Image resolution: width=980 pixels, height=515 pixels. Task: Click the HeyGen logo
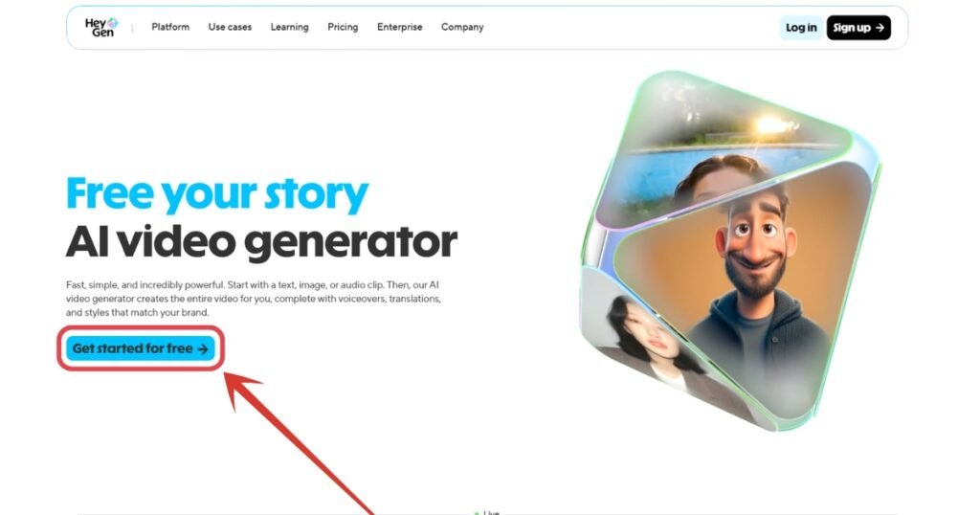101,28
